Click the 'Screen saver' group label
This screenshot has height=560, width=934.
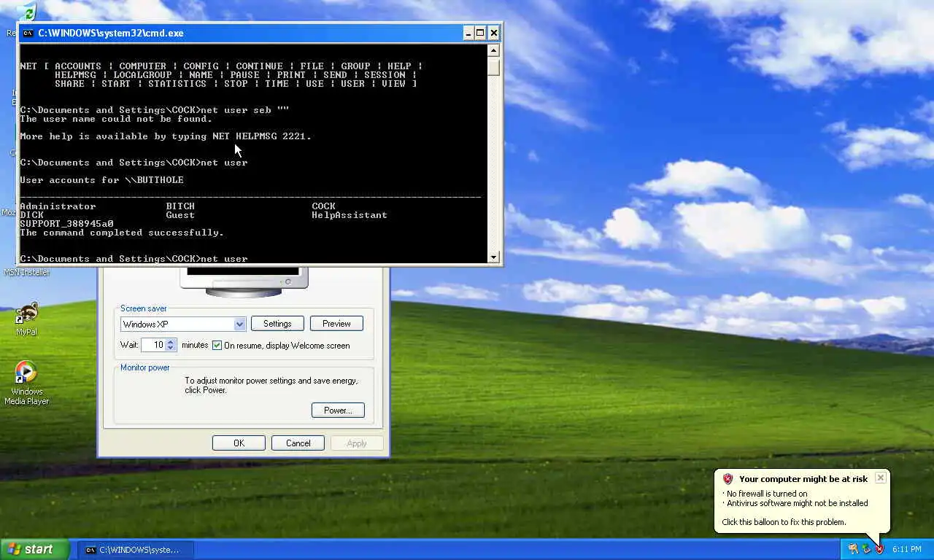144,308
